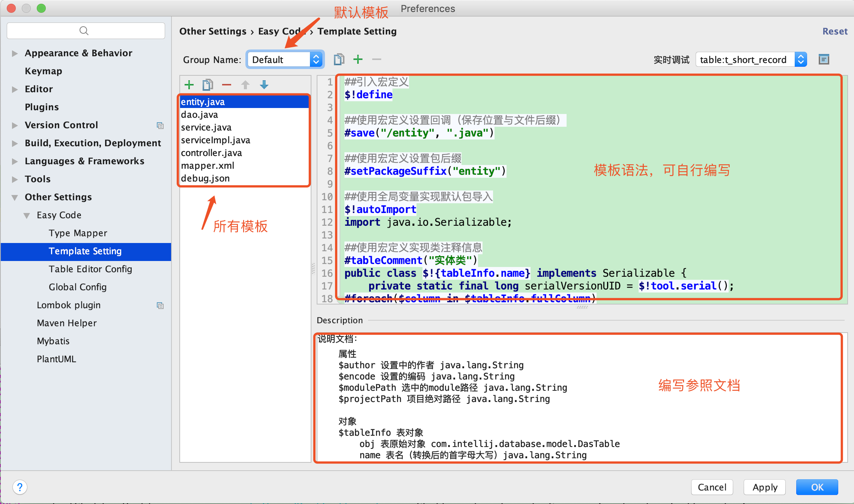854x504 pixels.
Task: Move the template down with blue arrow
Action: (x=264, y=85)
